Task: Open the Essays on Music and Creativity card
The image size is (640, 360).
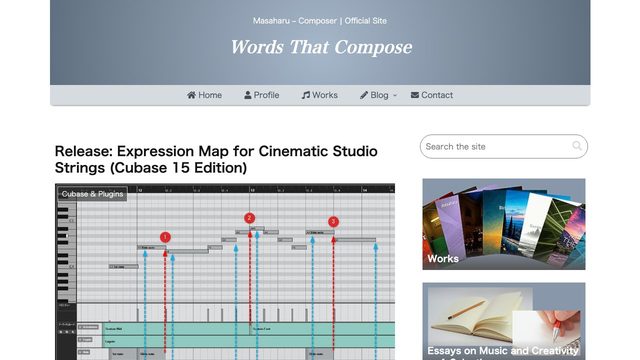Action: (x=504, y=321)
